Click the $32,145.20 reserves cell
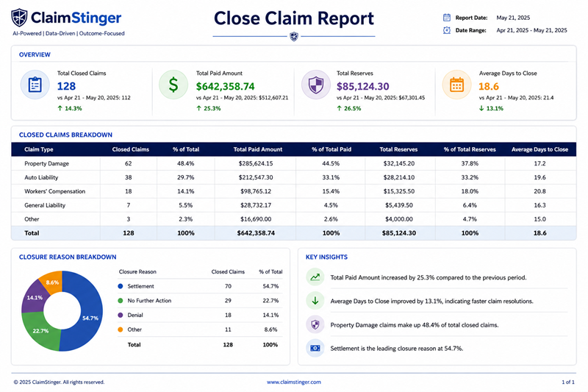 pos(399,163)
